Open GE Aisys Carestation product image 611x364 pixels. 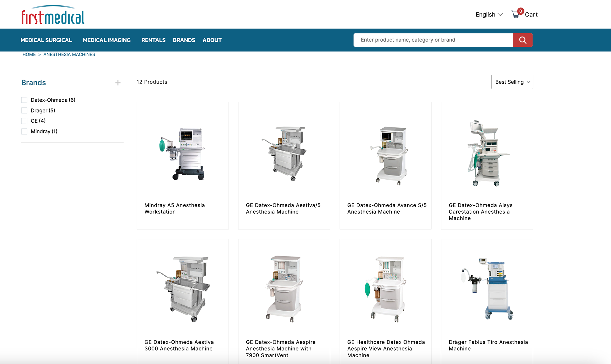[x=487, y=153]
